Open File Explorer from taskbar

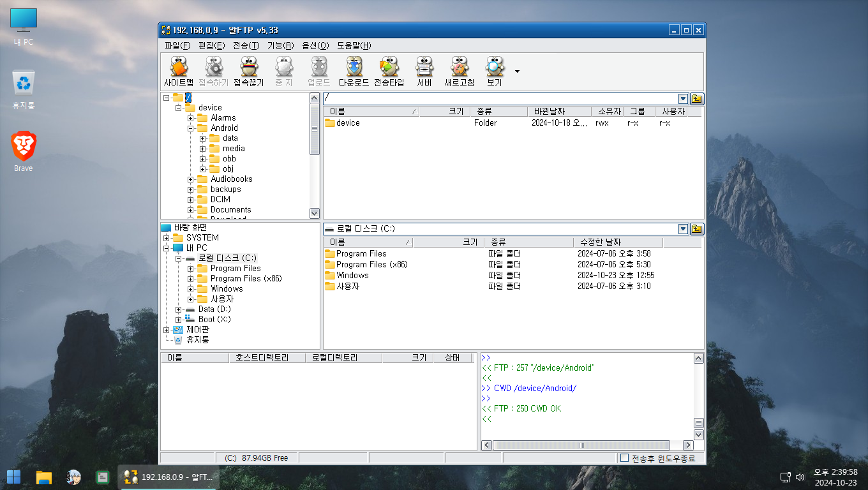[x=43, y=477]
